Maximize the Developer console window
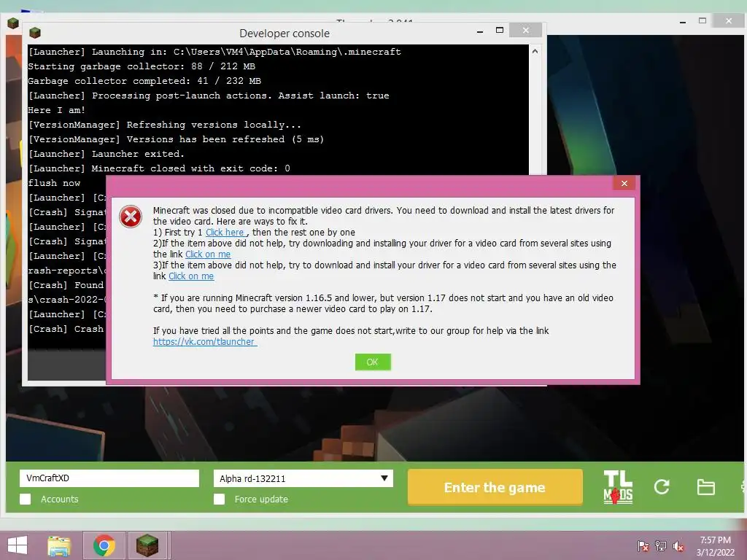 point(499,31)
